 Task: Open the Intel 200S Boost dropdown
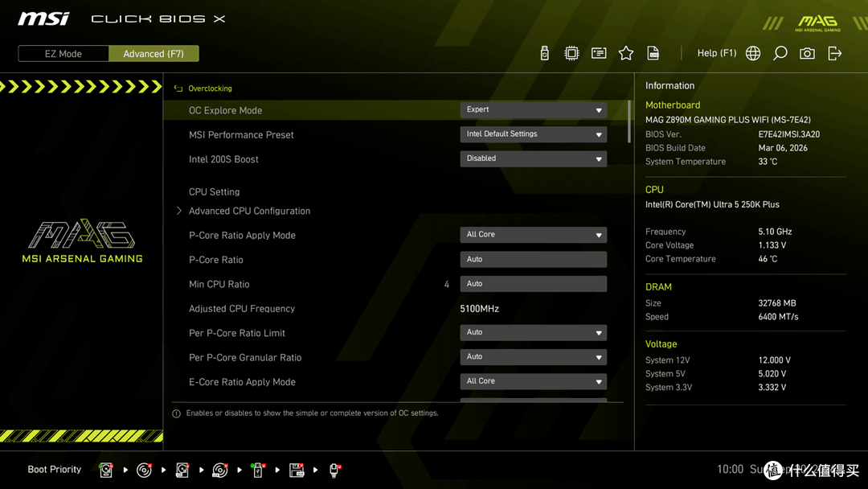tap(533, 158)
